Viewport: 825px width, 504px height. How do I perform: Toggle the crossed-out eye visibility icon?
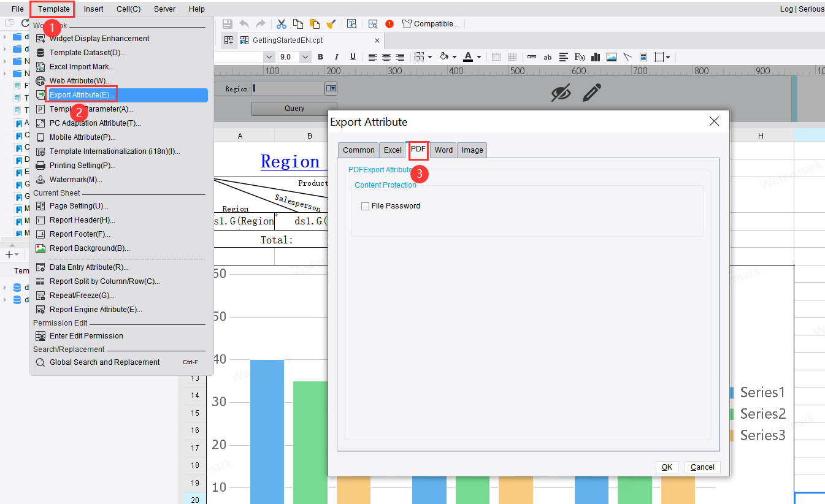(x=561, y=93)
